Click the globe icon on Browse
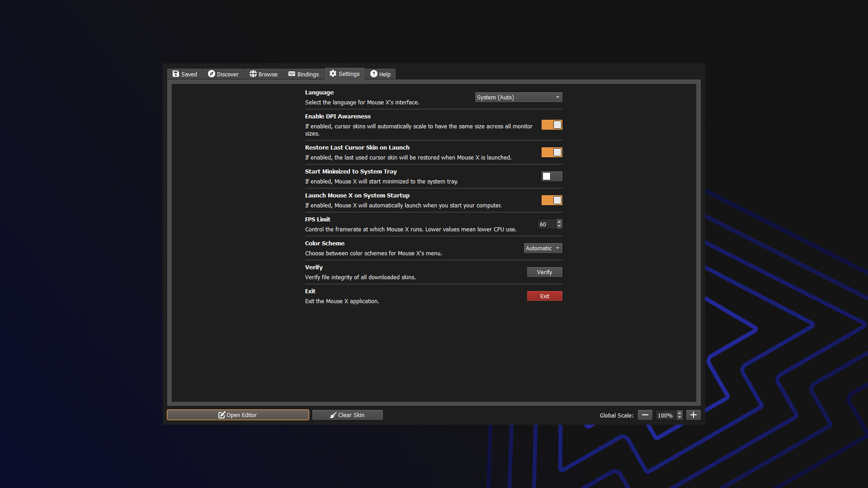868x488 pixels. [x=253, y=74]
